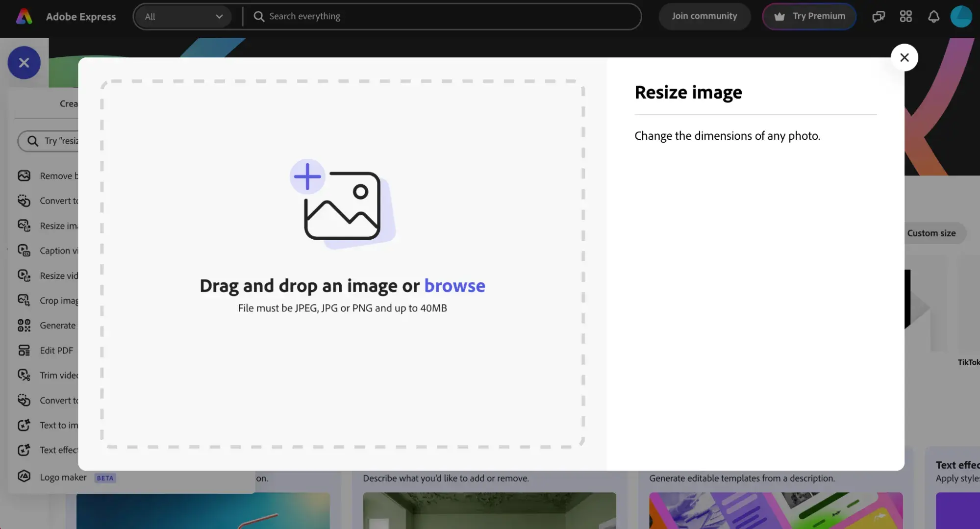Open the user profile avatar menu
Viewport: 980px width, 529px height.
click(960, 17)
